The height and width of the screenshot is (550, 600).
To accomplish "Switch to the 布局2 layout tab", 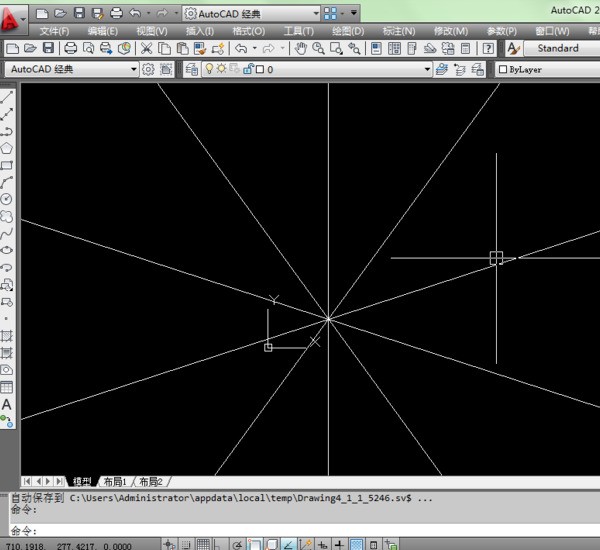I will pyautogui.click(x=150, y=482).
